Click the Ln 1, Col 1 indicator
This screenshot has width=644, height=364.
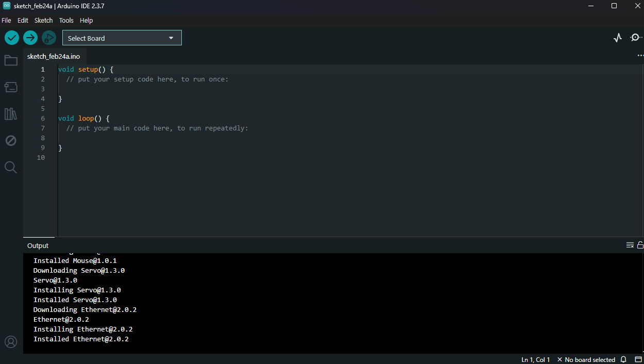(x=536, y=359)
